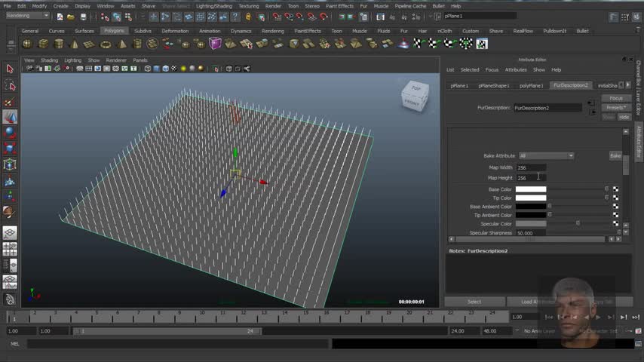Click the white Base Color swatch
The image size is (644, 362).
click(531, 189)
